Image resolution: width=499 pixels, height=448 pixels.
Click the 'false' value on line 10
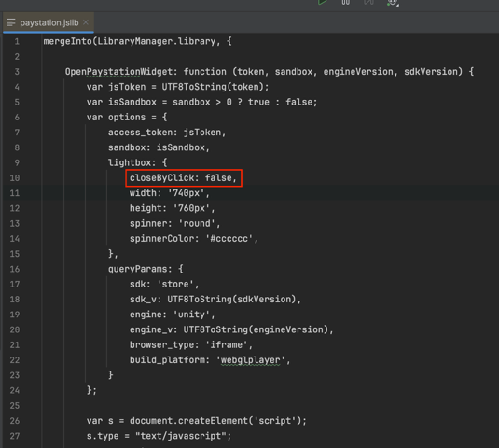[218, 178]
